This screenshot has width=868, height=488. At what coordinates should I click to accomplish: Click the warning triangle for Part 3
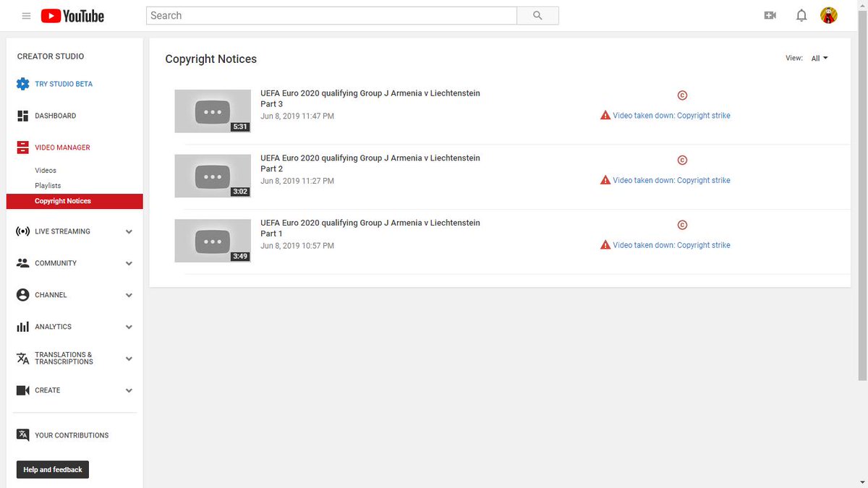(x=605, y=115)
